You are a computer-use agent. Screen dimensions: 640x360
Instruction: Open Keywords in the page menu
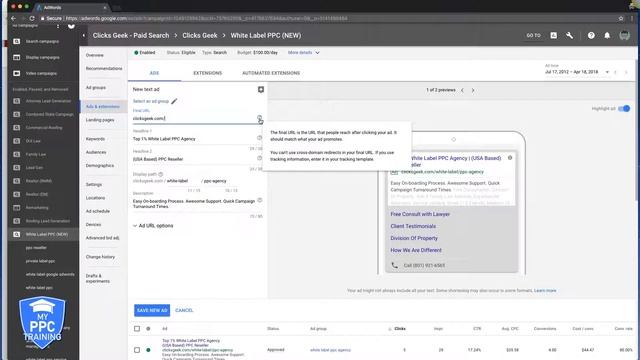(x=95, y=139)
